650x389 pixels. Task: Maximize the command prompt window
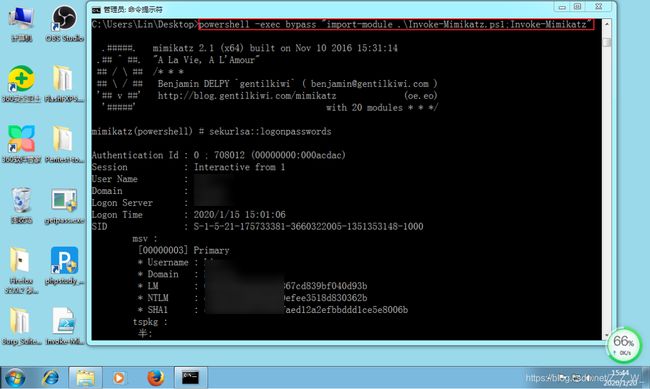[577, 7]
